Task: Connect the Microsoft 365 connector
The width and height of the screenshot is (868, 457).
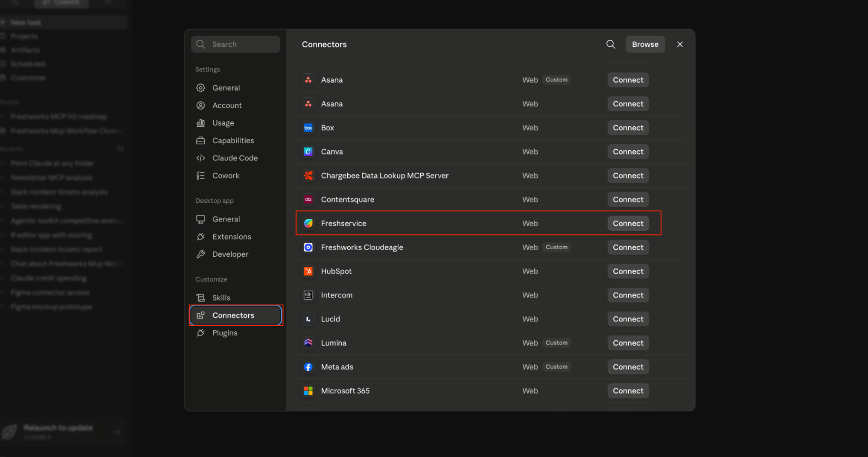Action: pos(628,391)
